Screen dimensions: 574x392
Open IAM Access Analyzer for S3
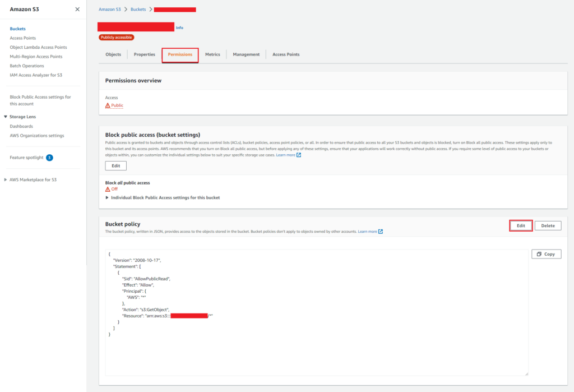[36, 75]
